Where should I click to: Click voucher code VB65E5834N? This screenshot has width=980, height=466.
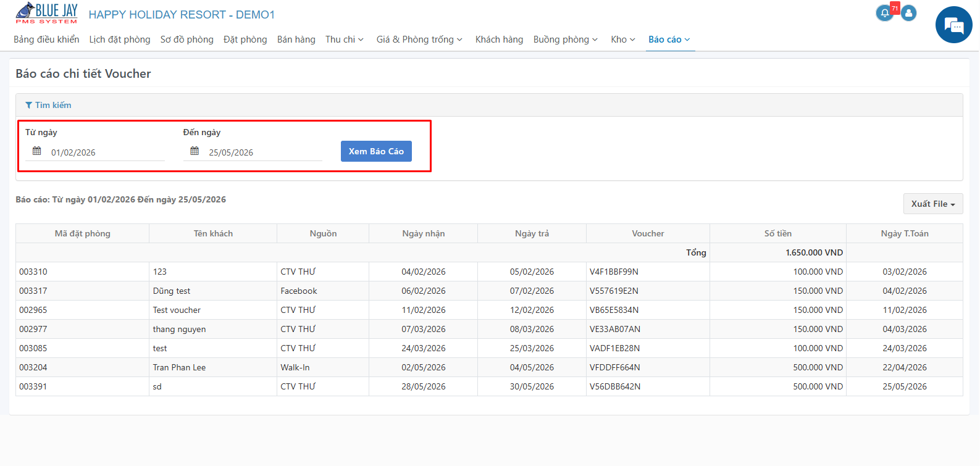coord(614,310)
